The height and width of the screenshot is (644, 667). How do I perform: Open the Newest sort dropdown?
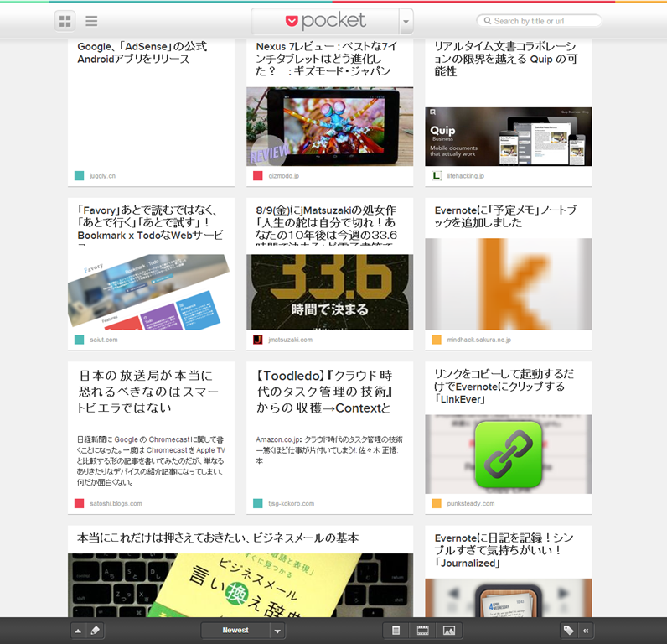tap(235, 631)
